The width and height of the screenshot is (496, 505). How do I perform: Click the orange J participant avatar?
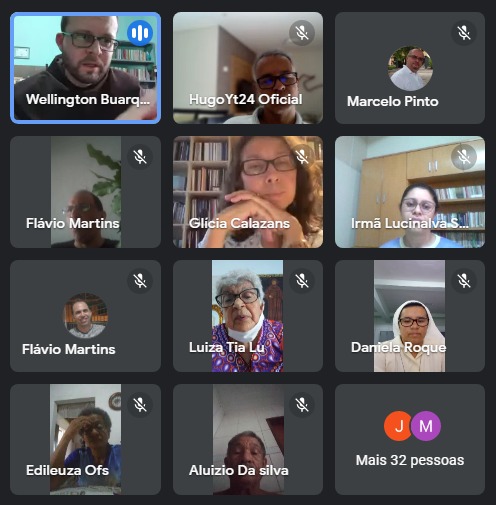pos(398,426)
